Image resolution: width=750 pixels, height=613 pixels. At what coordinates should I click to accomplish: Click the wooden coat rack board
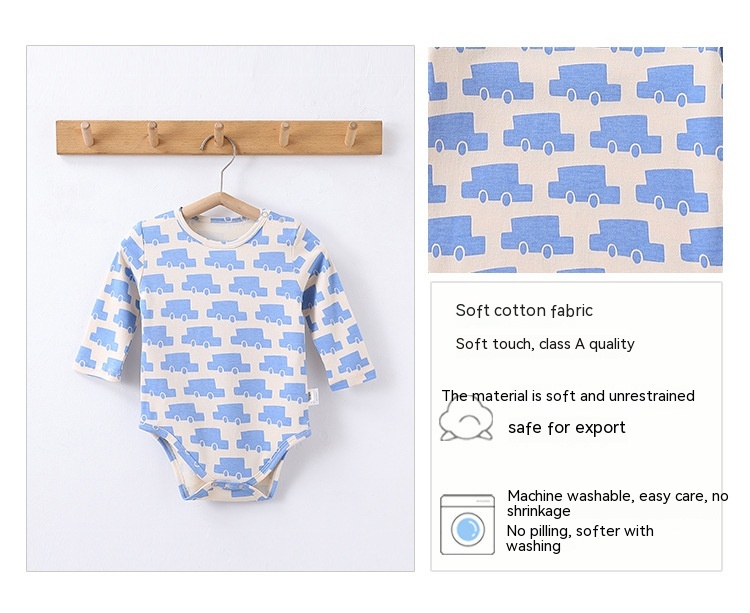[219, 138]
